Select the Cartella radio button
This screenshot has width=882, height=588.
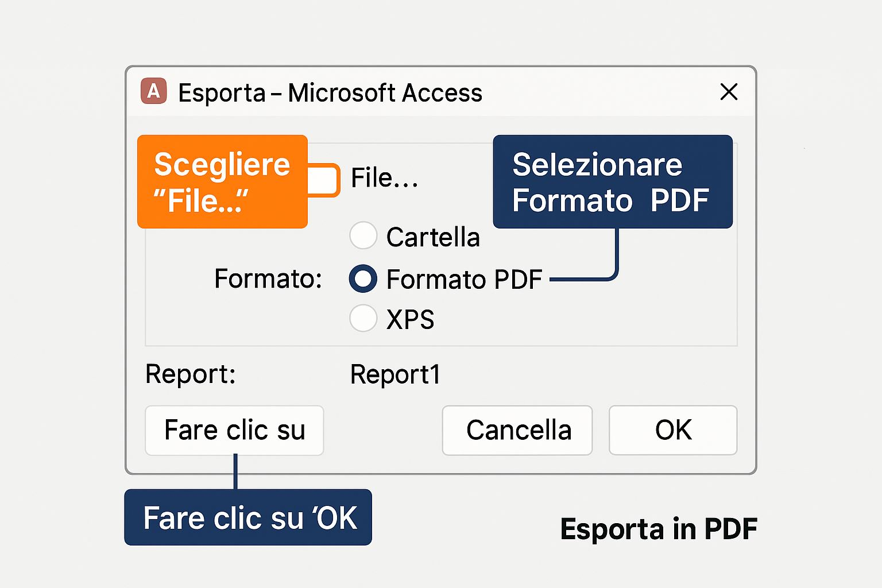(x=363, y=235)
